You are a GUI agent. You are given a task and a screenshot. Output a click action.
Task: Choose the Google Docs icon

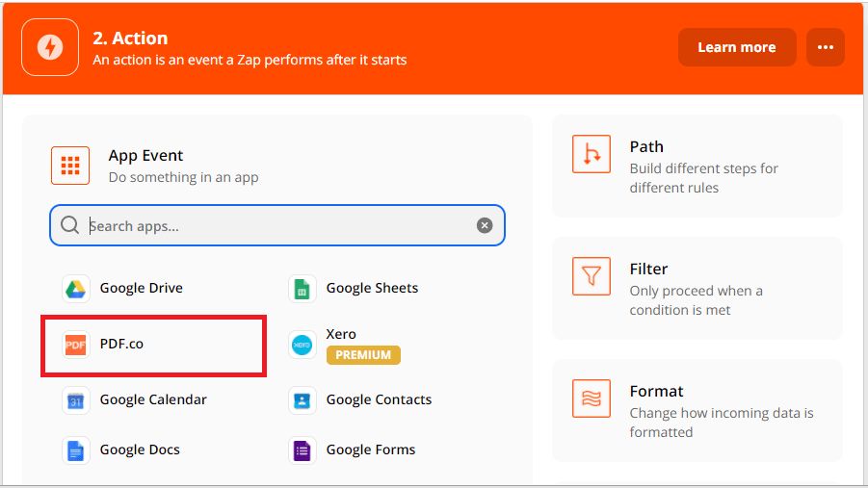point(76,450)
